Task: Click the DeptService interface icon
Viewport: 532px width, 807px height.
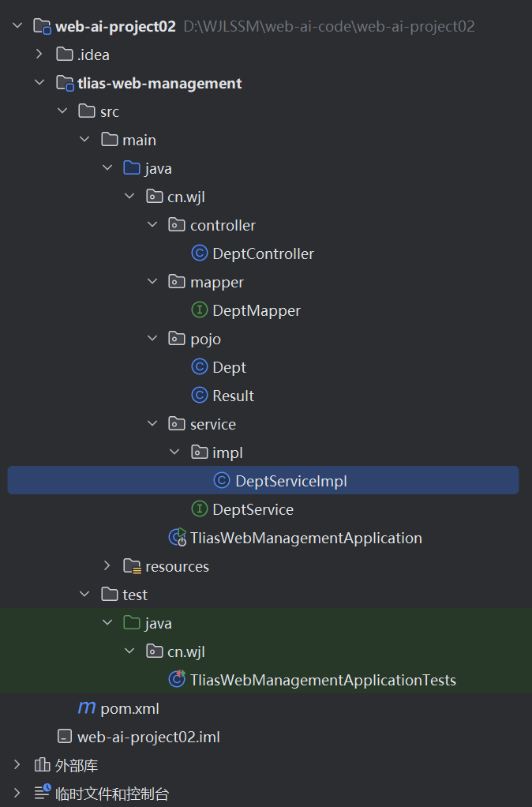Action: (x=199, y=509)
